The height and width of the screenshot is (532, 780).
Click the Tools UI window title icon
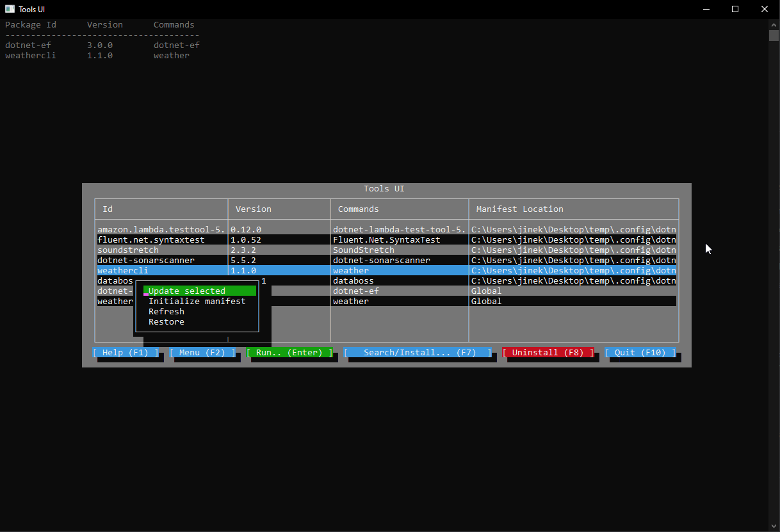10,9
